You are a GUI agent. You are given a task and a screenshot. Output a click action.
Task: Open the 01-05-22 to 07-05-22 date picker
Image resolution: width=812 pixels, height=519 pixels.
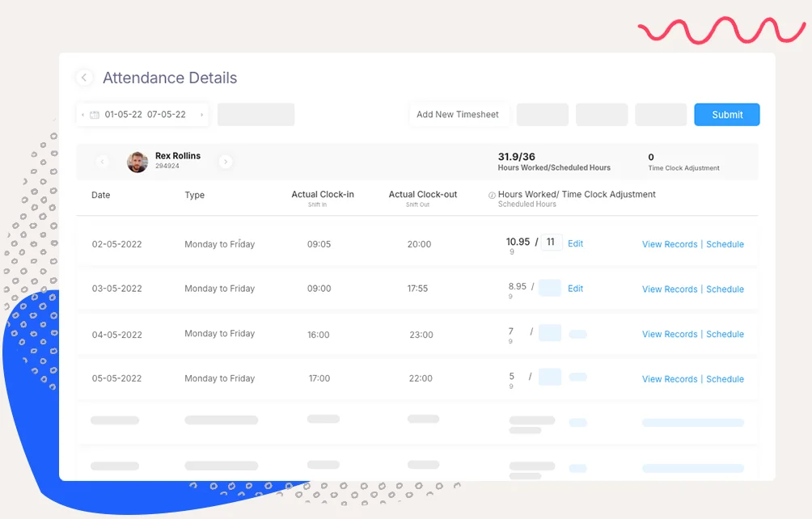(x=145, y=115)
